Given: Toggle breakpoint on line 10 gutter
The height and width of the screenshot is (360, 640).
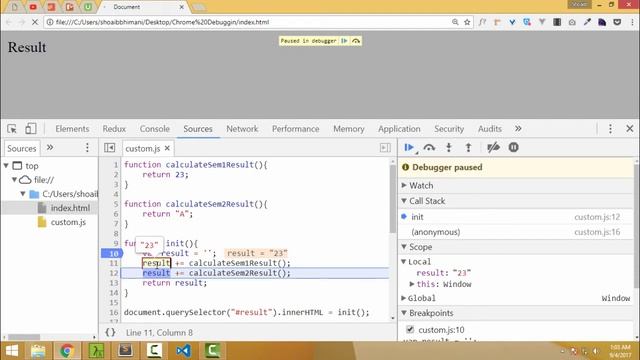Looking at the screenshot, I should (111, 253).
